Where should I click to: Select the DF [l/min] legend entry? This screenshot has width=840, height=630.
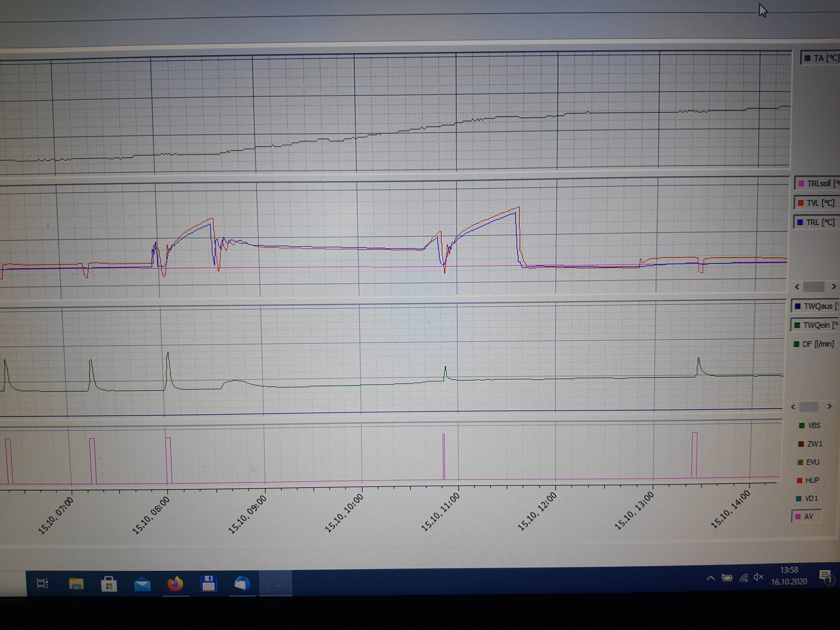[814, 344]
